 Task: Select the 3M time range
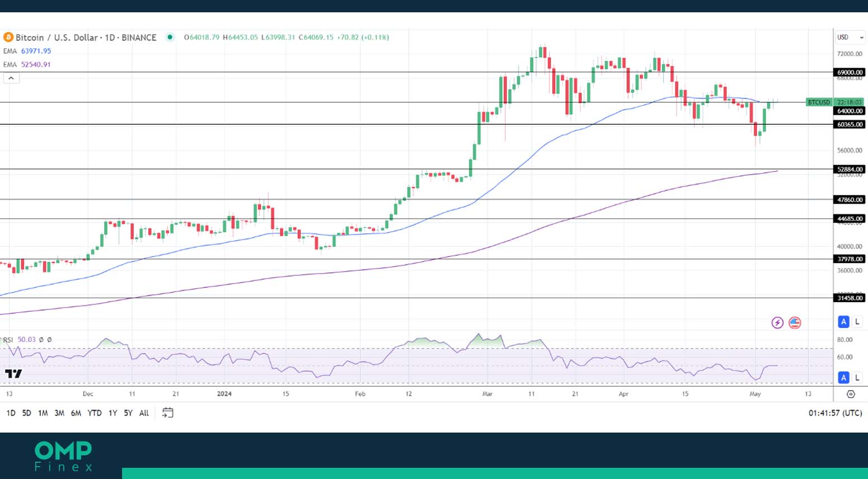(x=59, y=413)
